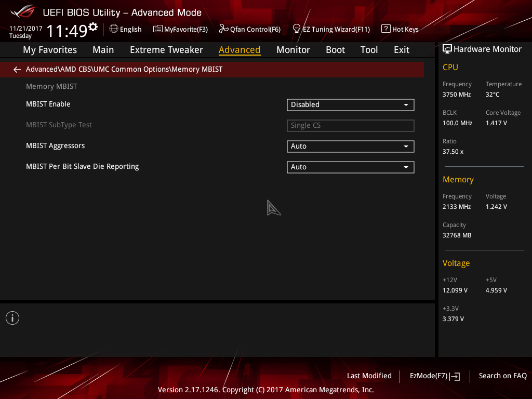
Task: Click the MyFavorite list icon
Action: click(x=158, y=29)
